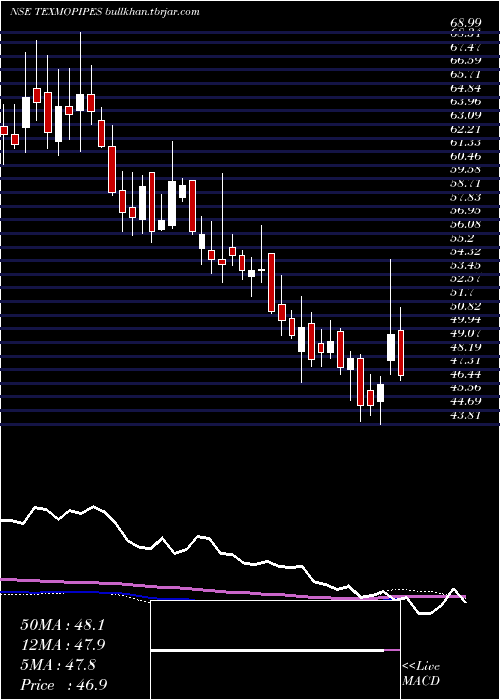Click the 55.2 price axis label
The height and width of the screenshot is (700, 500).
coord(462,238)
